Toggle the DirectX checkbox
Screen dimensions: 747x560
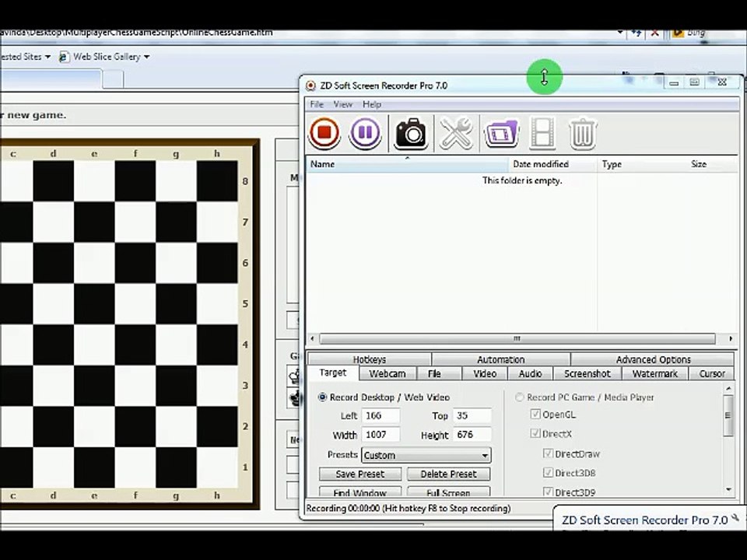[535, 433]
